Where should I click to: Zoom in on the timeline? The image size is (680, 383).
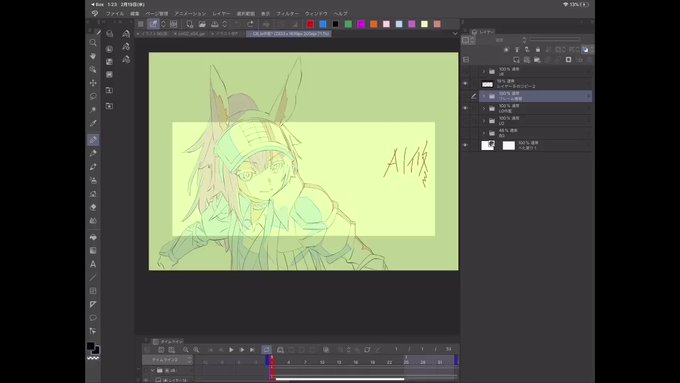(196, 350)
